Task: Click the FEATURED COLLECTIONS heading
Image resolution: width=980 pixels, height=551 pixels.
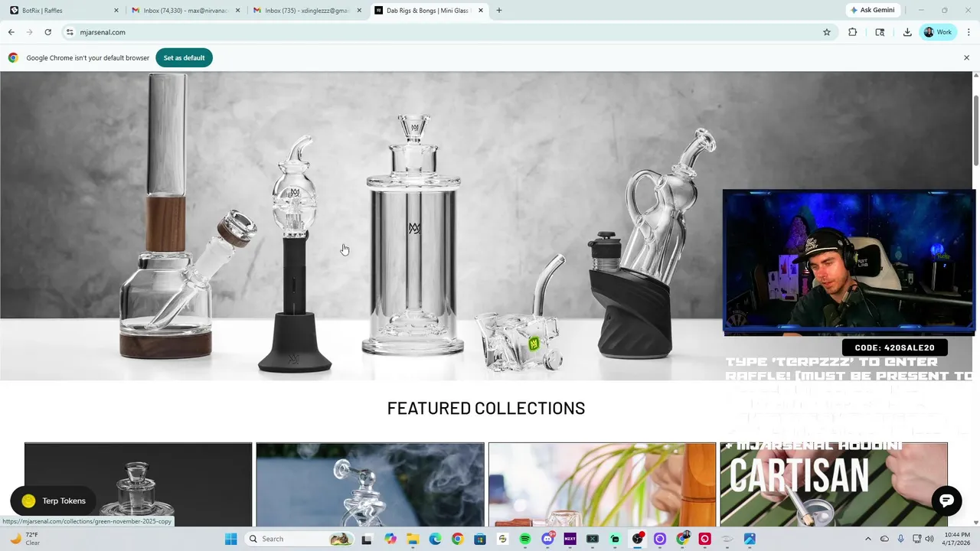Action: pos(486,409)
